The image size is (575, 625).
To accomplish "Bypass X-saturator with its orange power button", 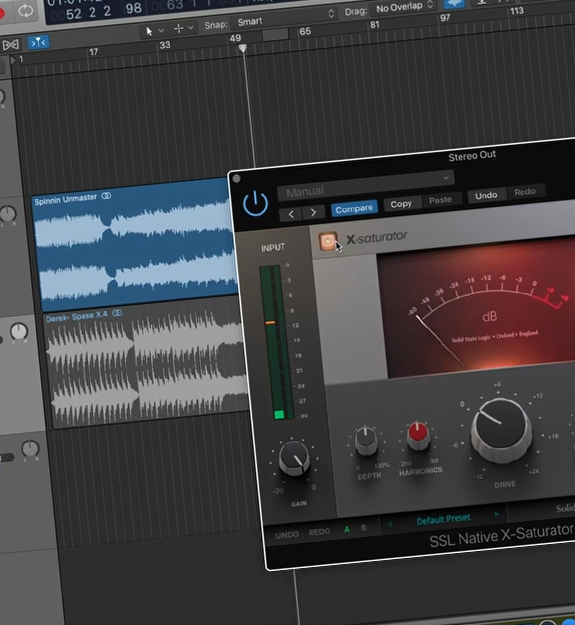I will tap(328, 241).
